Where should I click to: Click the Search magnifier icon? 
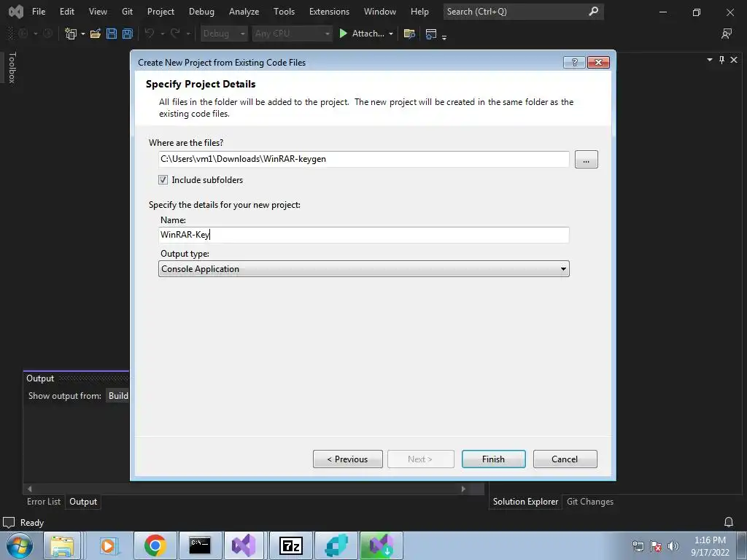[594, 11]
